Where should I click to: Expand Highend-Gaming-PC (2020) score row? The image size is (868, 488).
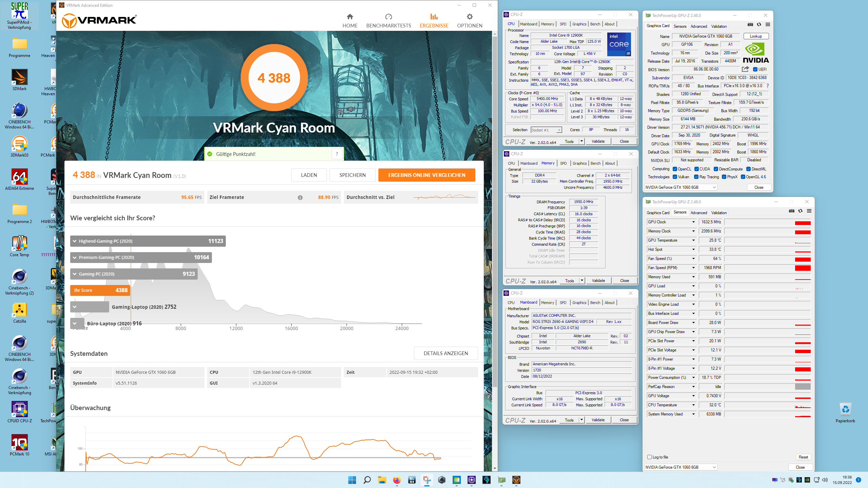148,241
